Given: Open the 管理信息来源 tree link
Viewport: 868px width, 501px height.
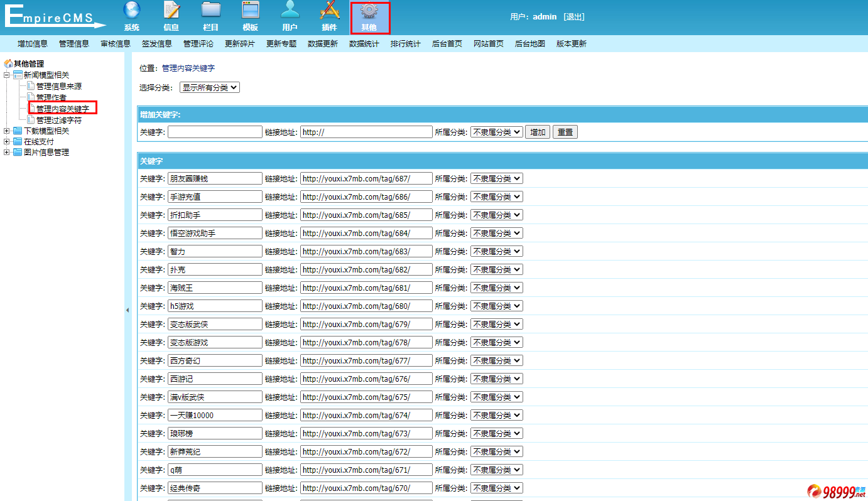Looking at the screenshot, I should [59, 86].
